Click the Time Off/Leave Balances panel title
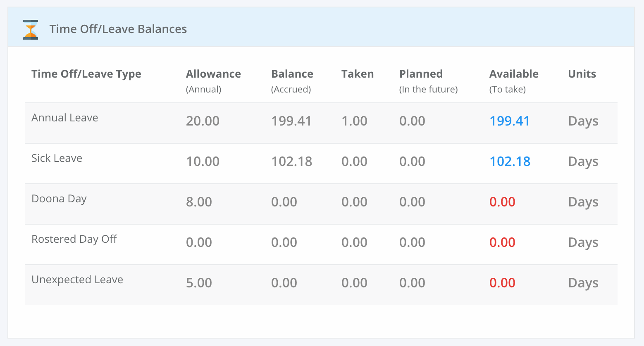This screenshot has height=346, width=644. pyautogui.click(x=118, y=29)
